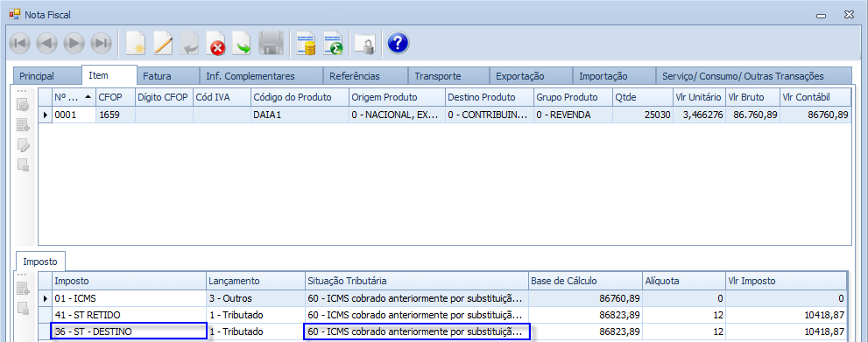Viewport: 868px width, 342px height.
Task: Go to the last record
Action: (x=102, y=43)
